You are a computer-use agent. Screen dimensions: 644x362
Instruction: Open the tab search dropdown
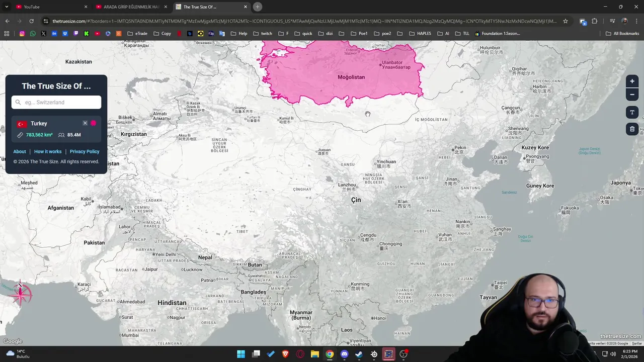pos(7,7)
